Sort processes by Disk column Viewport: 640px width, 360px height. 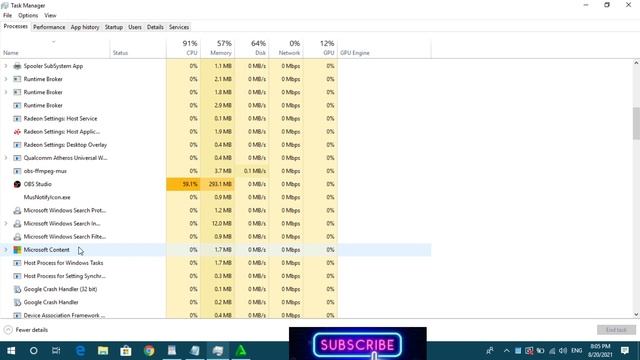(252, 48)
